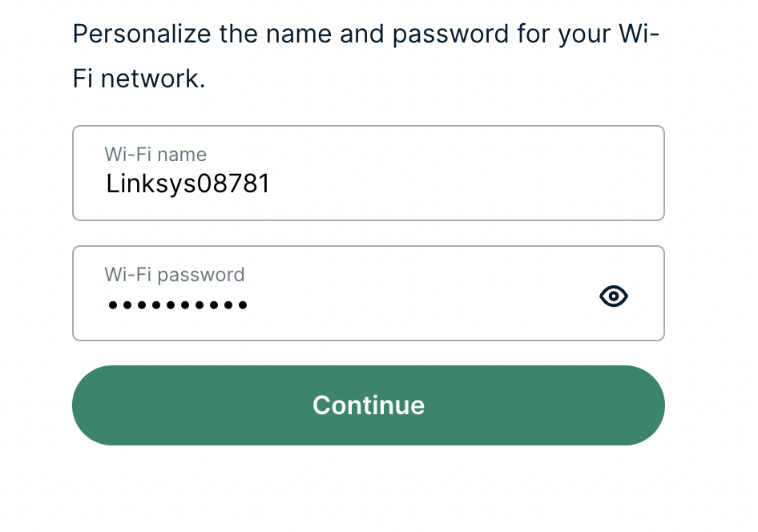758x532 pixels.
Task: Toggle password visibility eye icon
Action: 614,296
